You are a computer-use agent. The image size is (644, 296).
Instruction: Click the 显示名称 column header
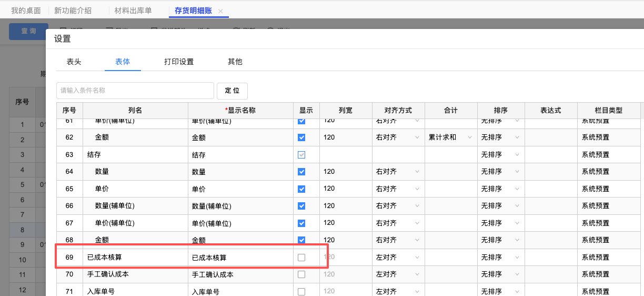(240, 111)
